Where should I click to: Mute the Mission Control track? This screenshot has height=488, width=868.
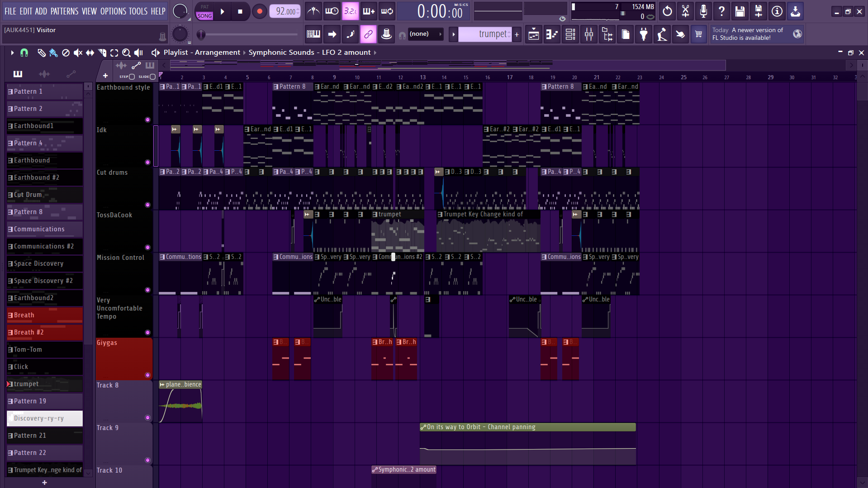[147, 290]
